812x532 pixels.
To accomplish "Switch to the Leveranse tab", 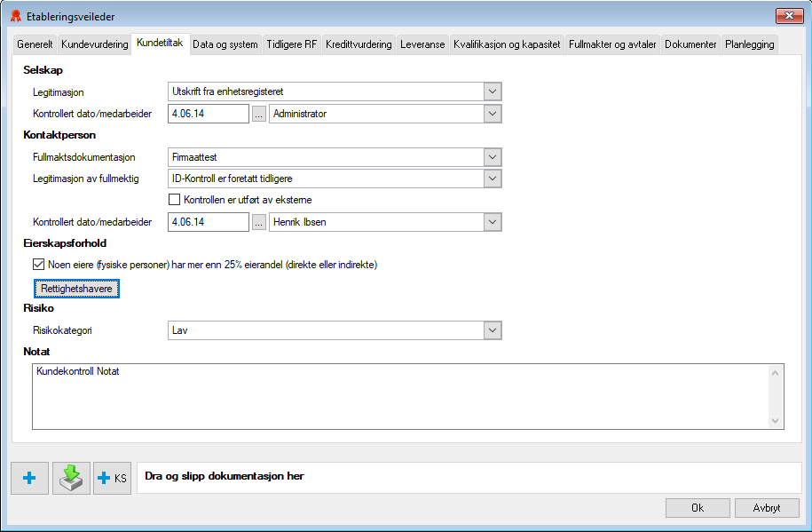I will click(422, 44).
